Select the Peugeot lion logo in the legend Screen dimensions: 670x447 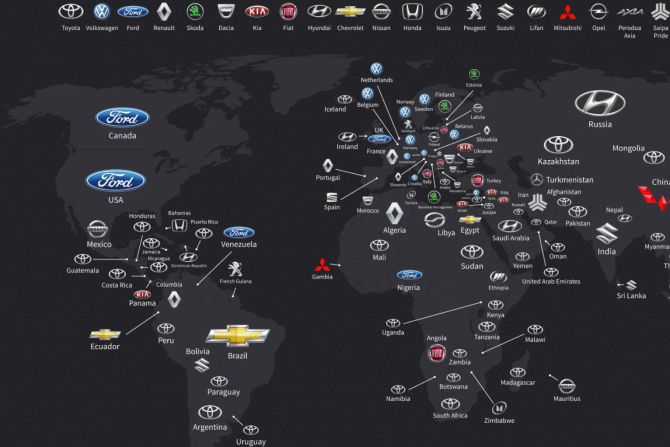click(x=474, y=12)
